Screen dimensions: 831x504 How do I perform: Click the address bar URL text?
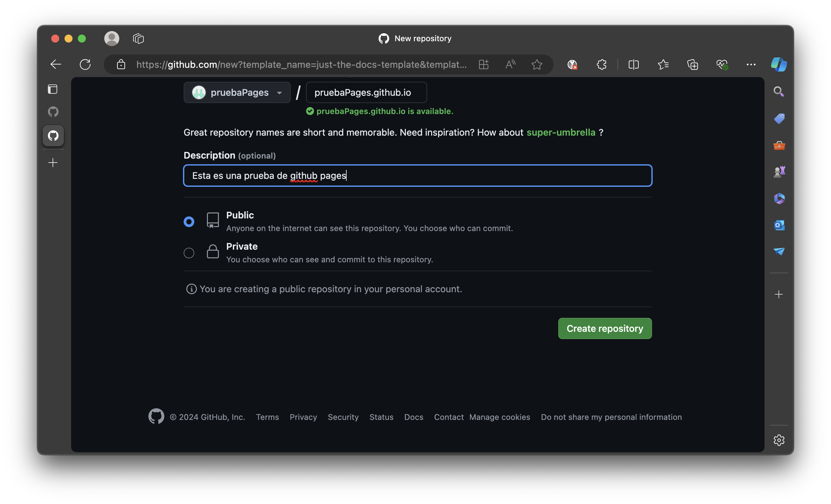pos(301,64)
